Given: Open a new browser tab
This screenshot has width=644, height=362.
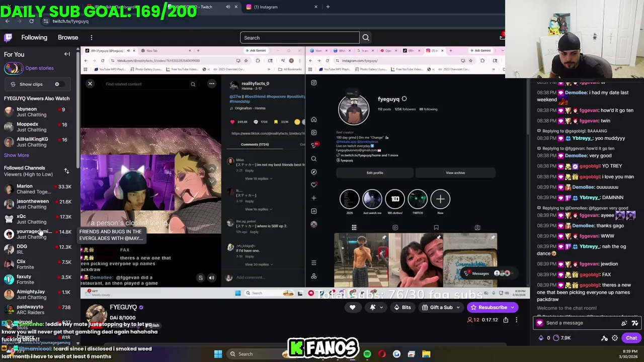Looking at the screenshot, I should pyautogui.click(x=328, y=7).
